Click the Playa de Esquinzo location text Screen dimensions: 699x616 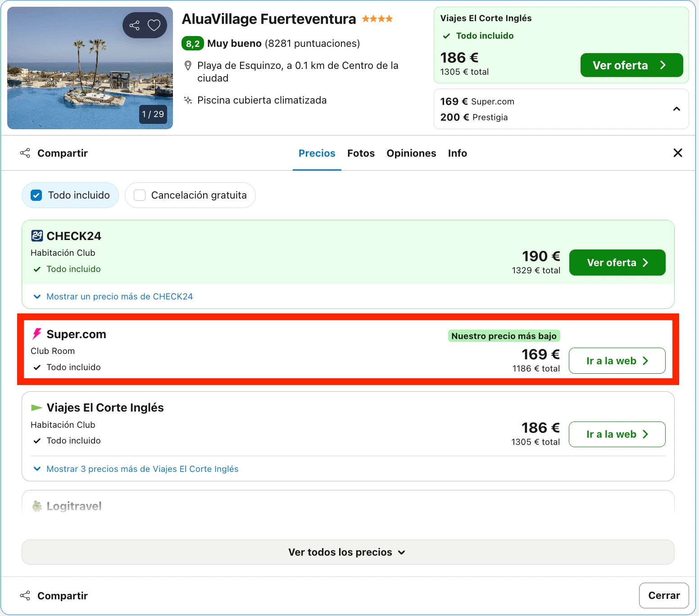(298, 72)
